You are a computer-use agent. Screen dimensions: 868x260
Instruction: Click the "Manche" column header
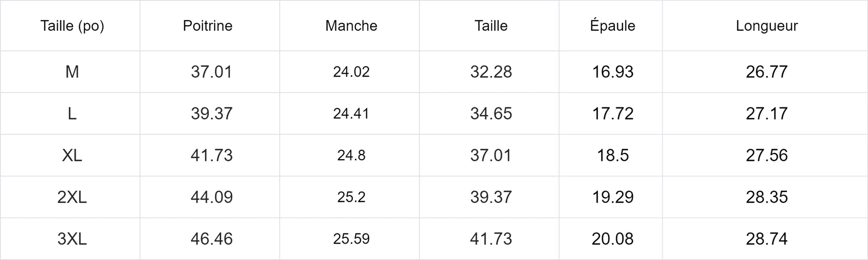[x=351, y=26]
